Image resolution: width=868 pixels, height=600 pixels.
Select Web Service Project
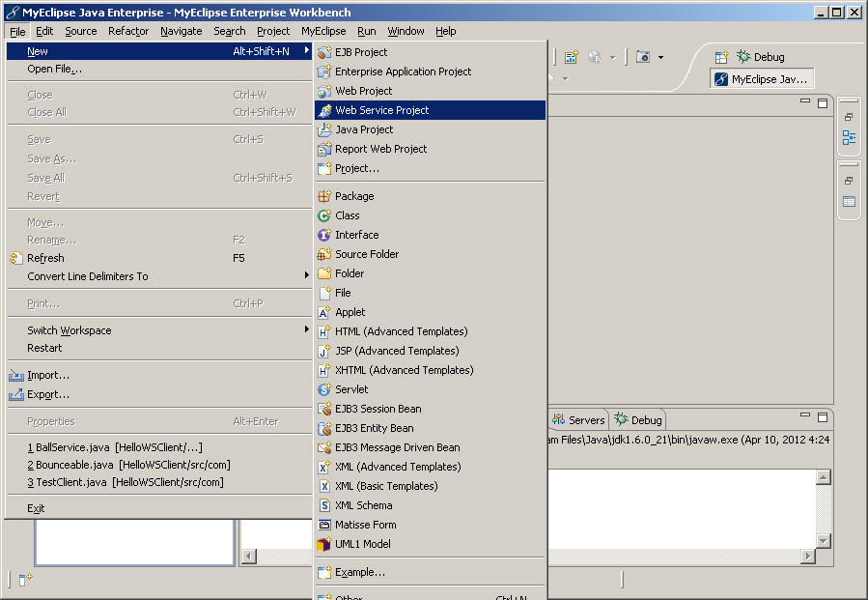[430, 110]
